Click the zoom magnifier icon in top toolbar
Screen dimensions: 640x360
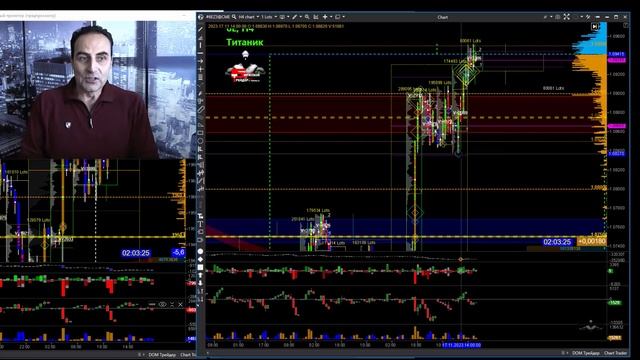(x=307, y=17)
